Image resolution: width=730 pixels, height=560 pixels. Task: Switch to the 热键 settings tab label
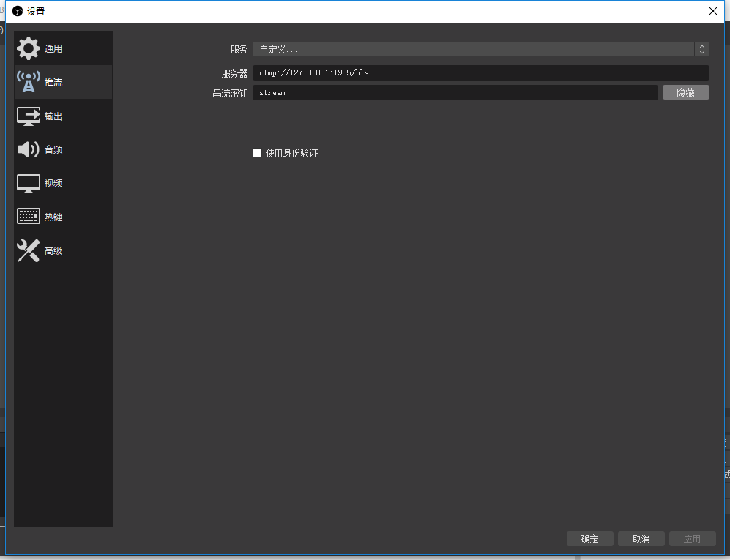(x=53, y=217)
